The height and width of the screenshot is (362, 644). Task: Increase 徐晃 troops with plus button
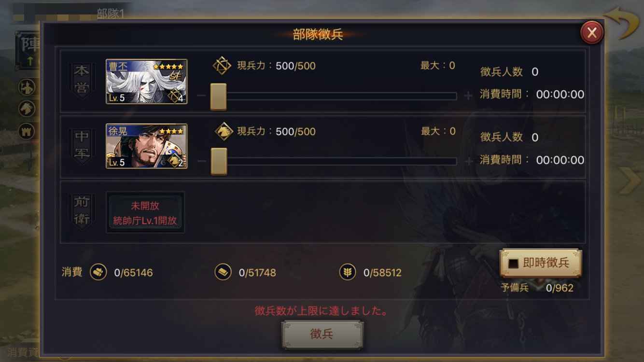coord(468,161)
